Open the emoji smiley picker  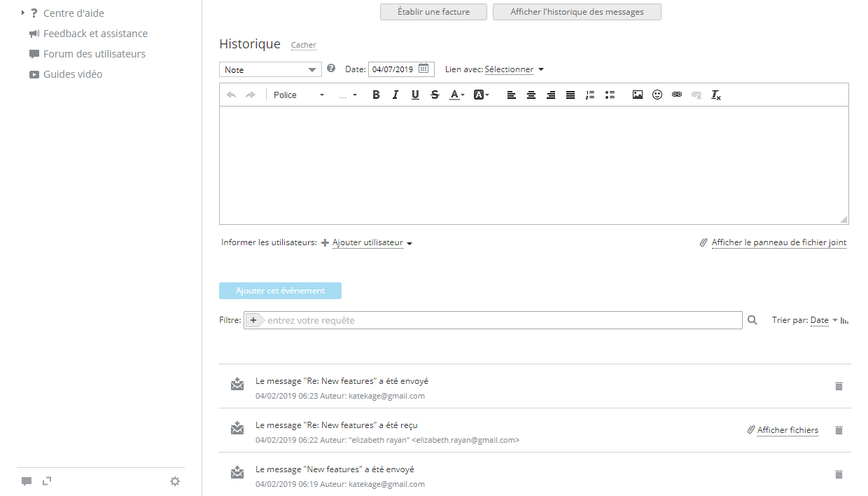[657, 95]
